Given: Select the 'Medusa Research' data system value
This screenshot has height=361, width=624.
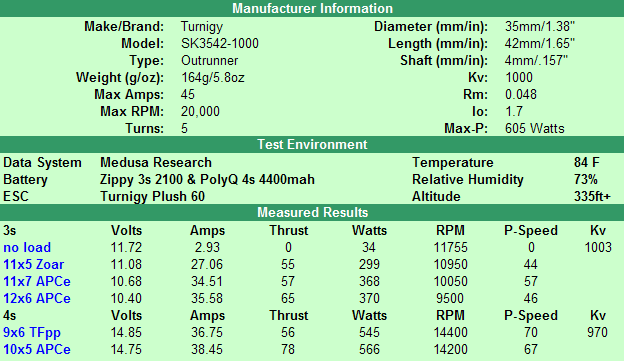Looking at the screenshot, I should [x=156, y=162].
